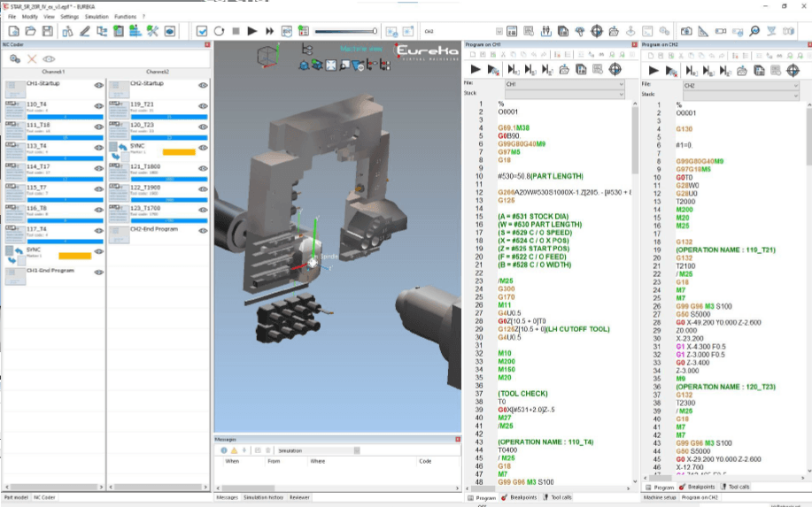Click the orange SYNC bar in Channel2
This screenshot has width=812, height=507.
point(179,152)
